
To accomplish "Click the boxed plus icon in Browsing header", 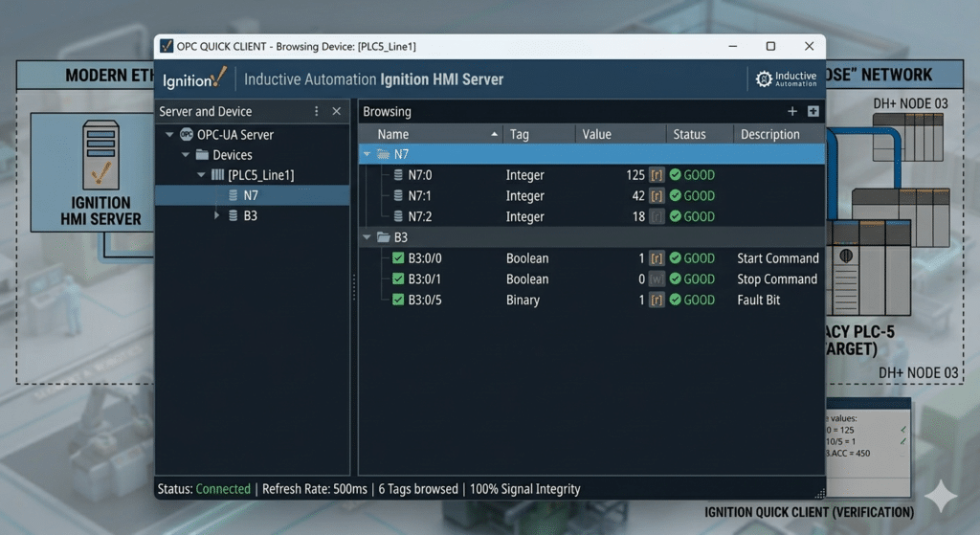I will [813, 111].
